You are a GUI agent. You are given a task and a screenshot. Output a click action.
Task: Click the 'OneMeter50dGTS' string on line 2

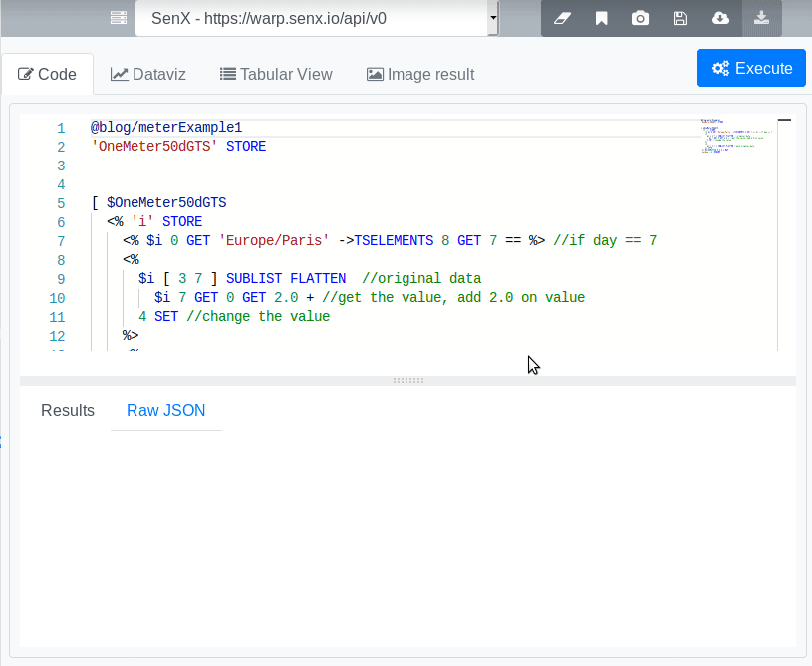pos(154,147)
